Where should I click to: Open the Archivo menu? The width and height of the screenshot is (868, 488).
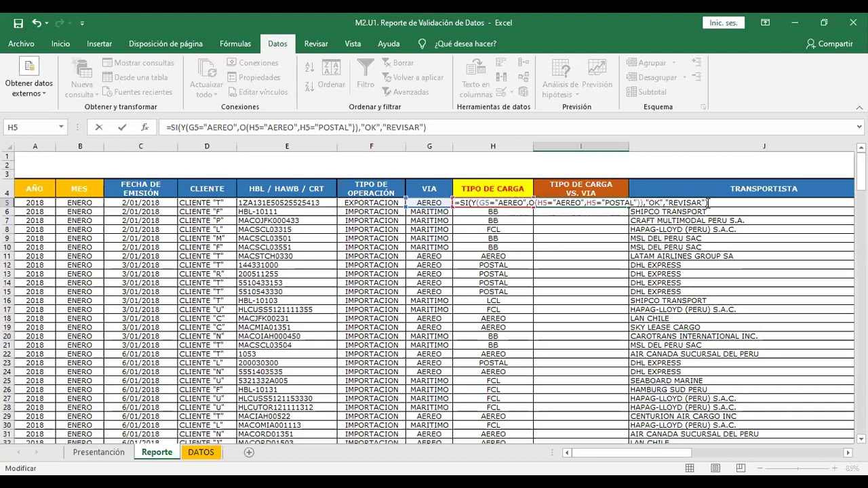click(x=21, y=43)
